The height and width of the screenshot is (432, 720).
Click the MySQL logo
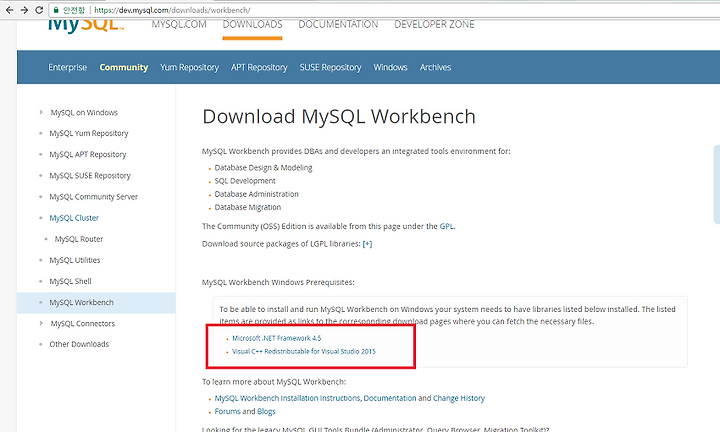click(x=86, y=24)
